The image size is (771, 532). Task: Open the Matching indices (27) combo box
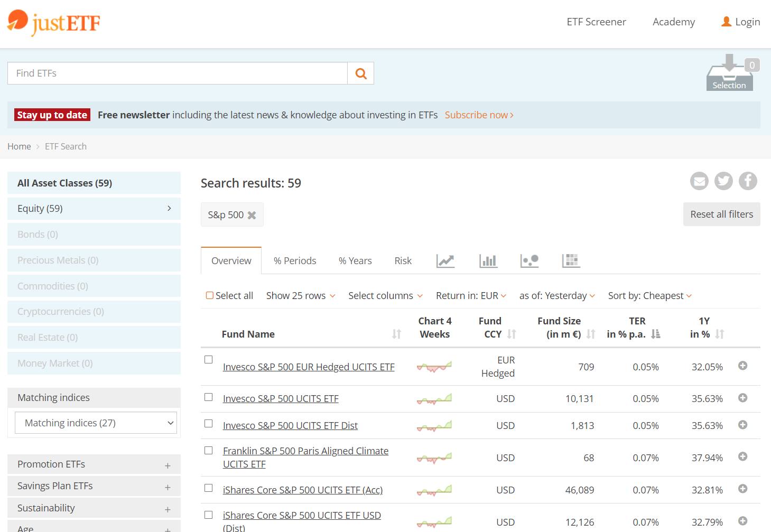96,423
